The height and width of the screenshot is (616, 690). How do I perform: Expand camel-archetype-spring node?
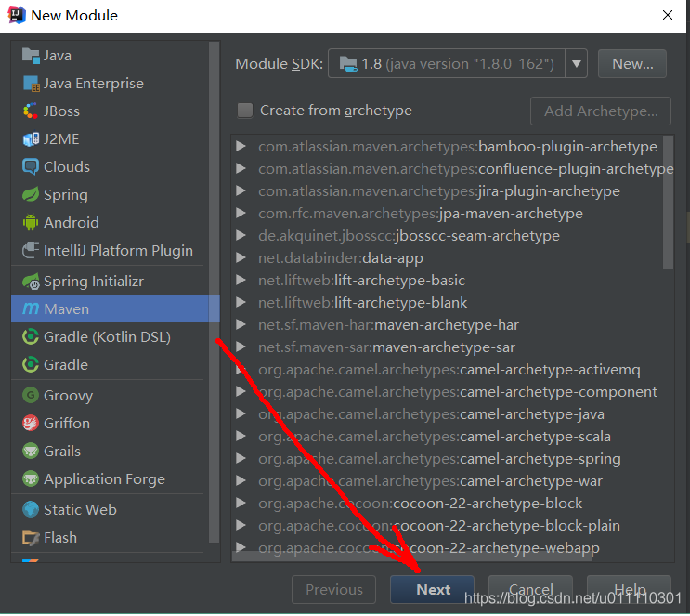tap(241, 458)
